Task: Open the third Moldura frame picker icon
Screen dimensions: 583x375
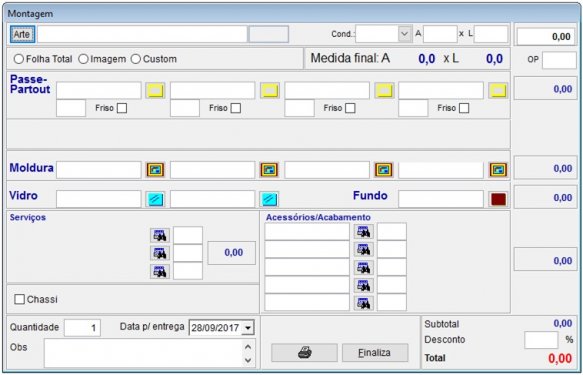Action: (384, 170)
